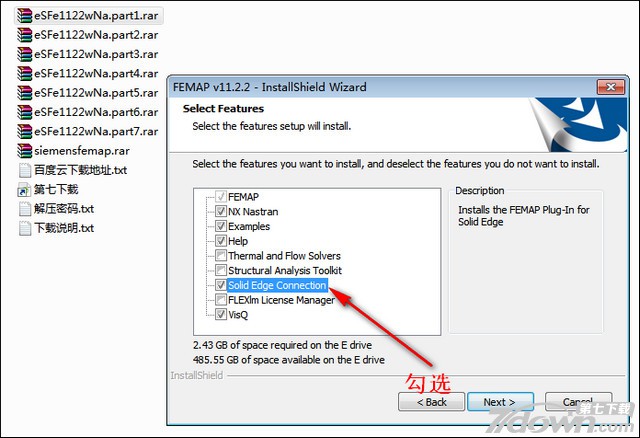The width and height of the screenshot is (640, 438).
Task: Select the 解压密码.txt file name
Action: point(64,209)
